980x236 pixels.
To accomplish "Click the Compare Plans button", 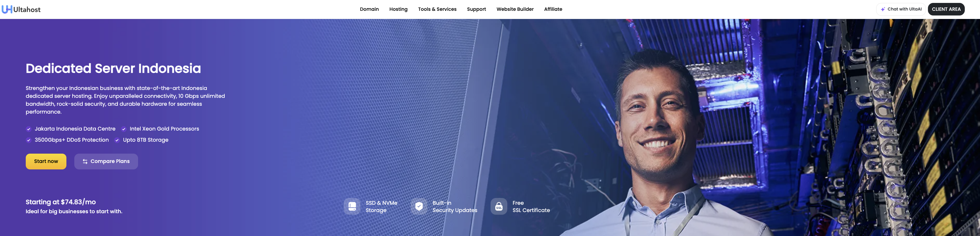I will [x=106, y=162].
